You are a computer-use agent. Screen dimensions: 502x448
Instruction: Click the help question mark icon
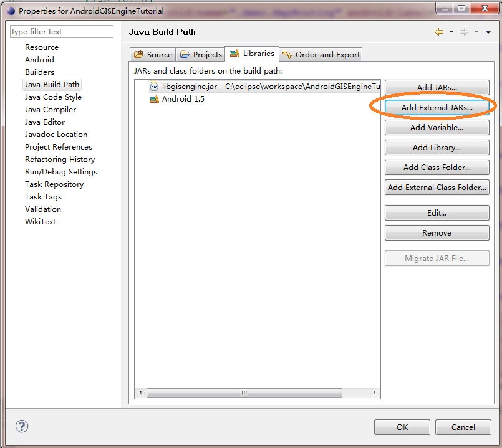tap(22, 426)
